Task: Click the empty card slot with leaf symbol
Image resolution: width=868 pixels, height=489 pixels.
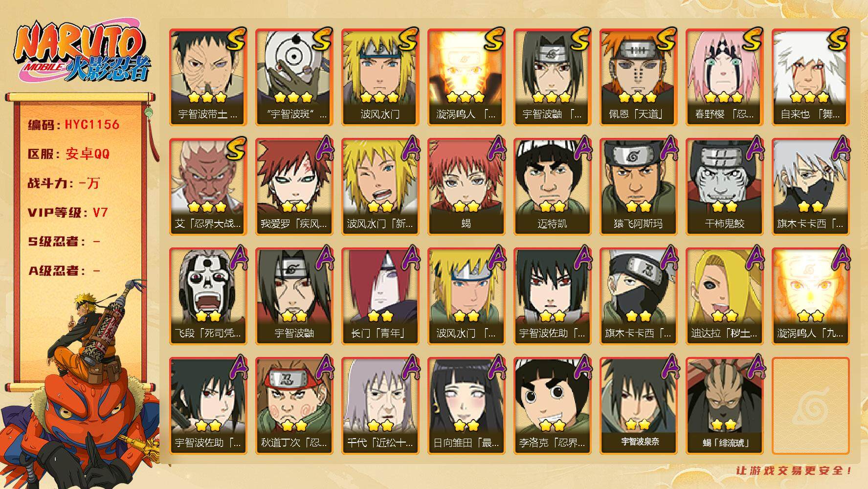Action: pos(810,406)
